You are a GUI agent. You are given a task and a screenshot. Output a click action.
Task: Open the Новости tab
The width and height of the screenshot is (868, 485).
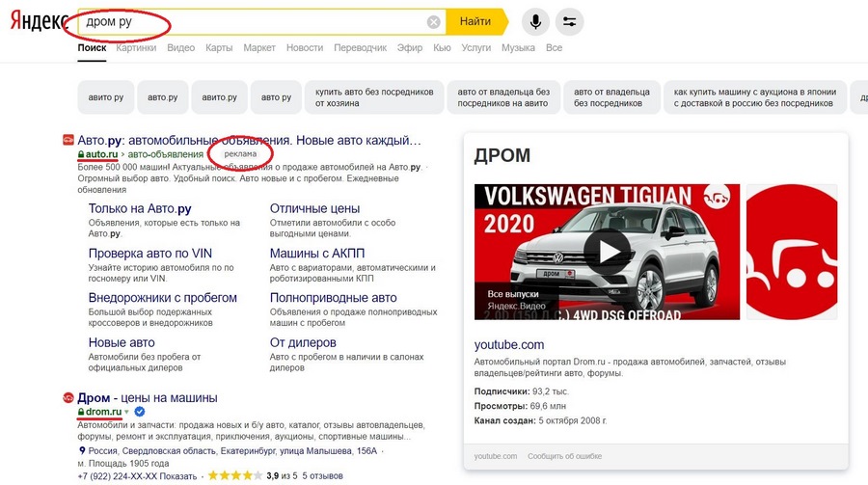305,47
